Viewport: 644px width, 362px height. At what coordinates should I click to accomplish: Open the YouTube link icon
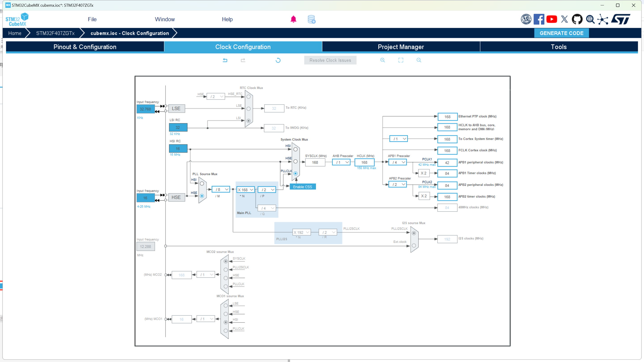point(551,19)
